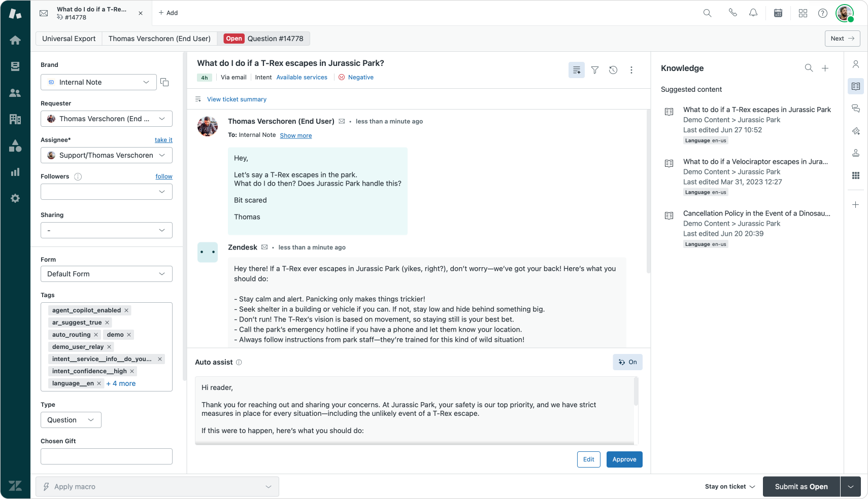Viewport: 868px width, 499px height.
Task: Select Thomas Verschoren (End User) tab
Action: [x=159, y=39]
